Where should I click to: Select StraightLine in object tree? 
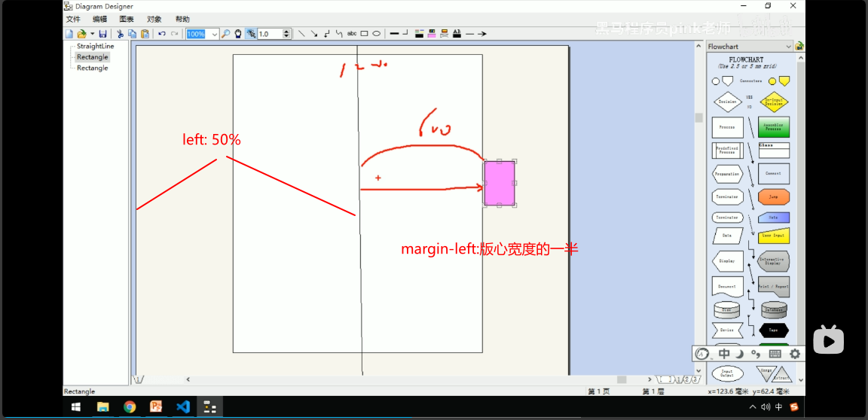click(95, 47)
